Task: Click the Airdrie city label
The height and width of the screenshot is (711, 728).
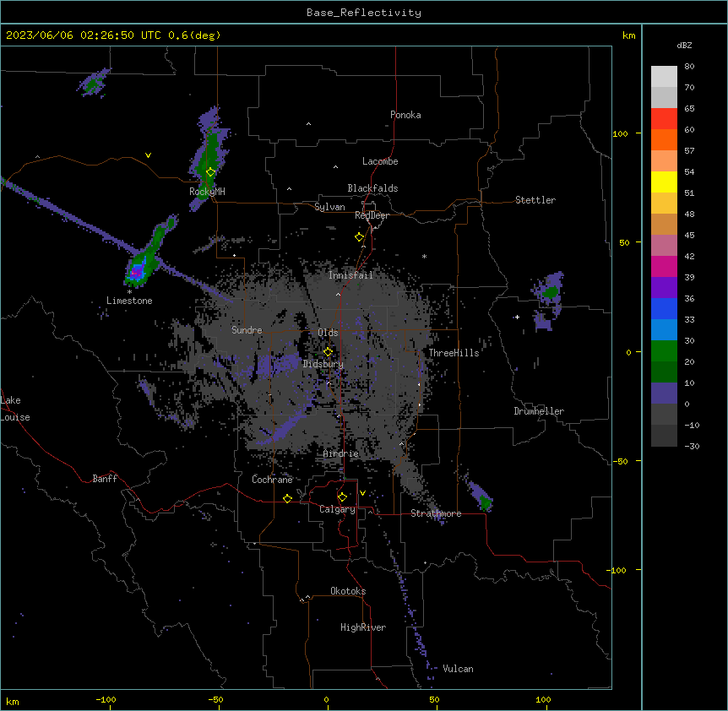Action: click(x=341, y=453)
